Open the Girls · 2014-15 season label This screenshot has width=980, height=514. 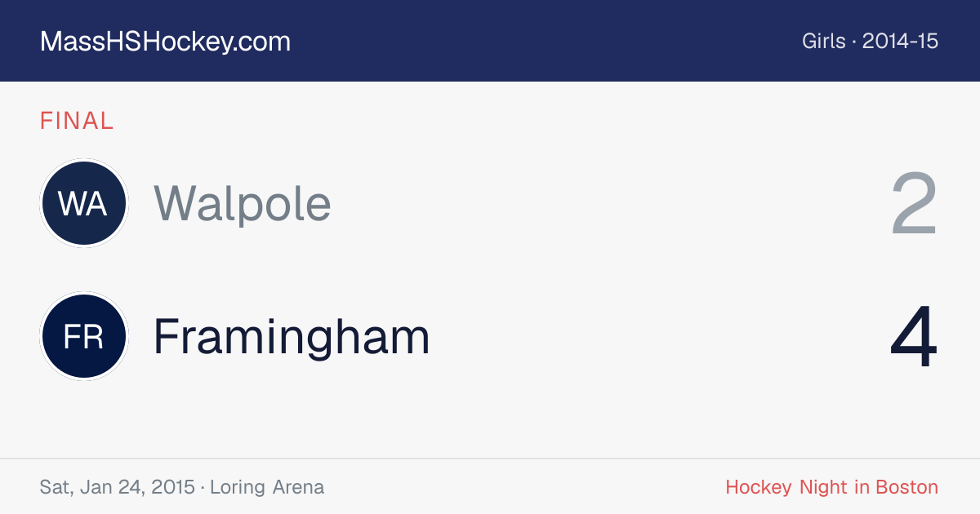coord(871,42)
